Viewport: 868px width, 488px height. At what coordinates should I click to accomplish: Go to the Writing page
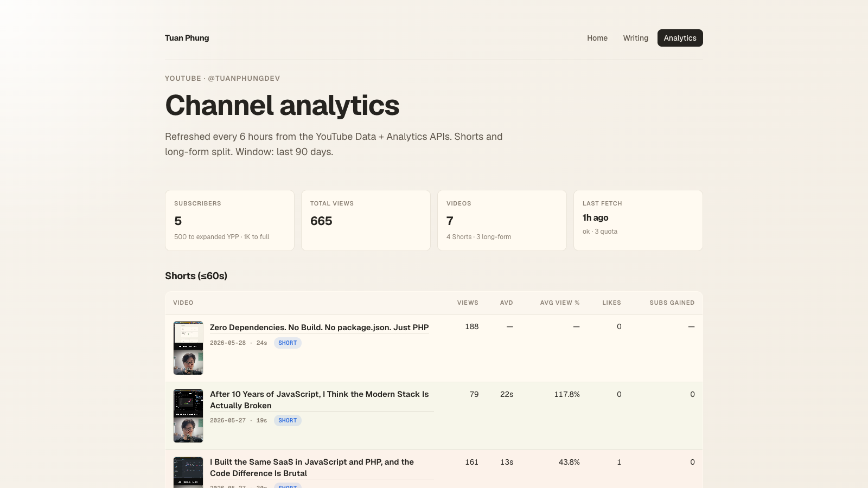tap(635, 38)
